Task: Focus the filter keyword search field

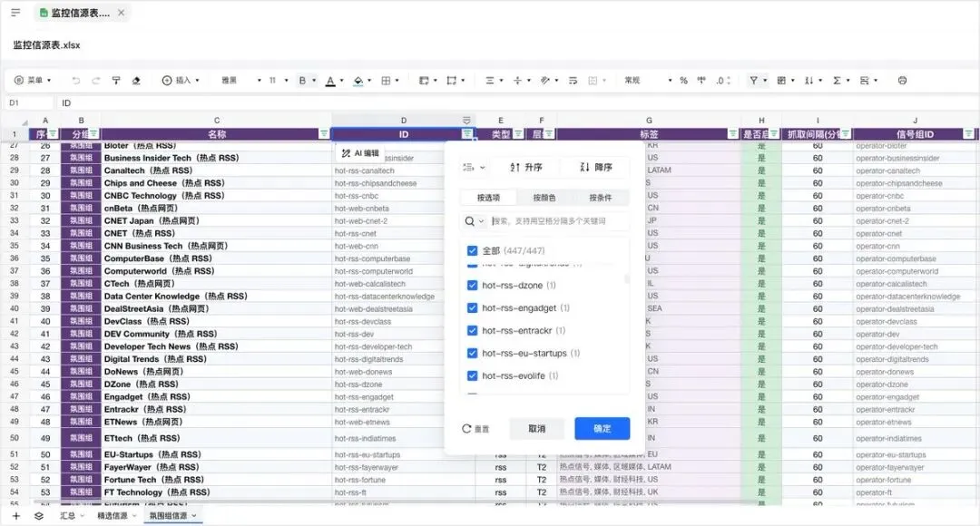Action: tap(557, 221)
